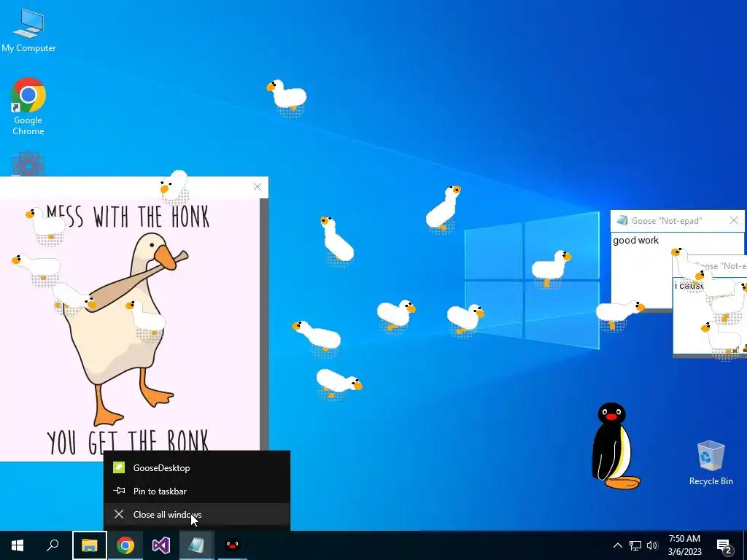Open Visual Studio from taskbar
747x560 pixels.
[161, 545]
